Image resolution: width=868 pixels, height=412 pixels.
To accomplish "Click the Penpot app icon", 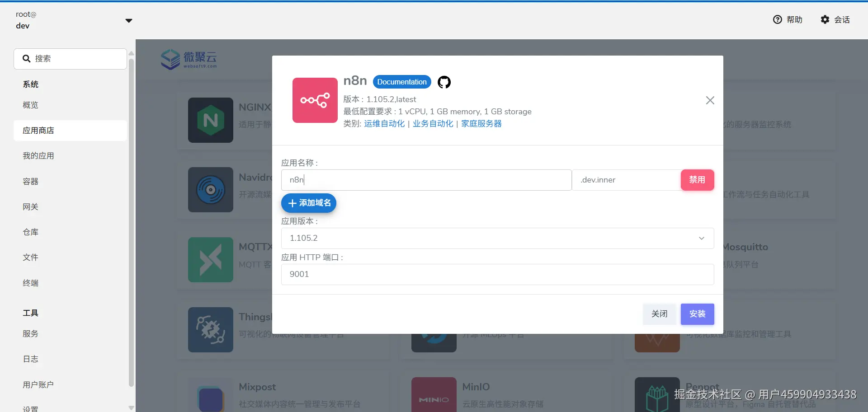I will pyautogui.click(x=657, y=395).
